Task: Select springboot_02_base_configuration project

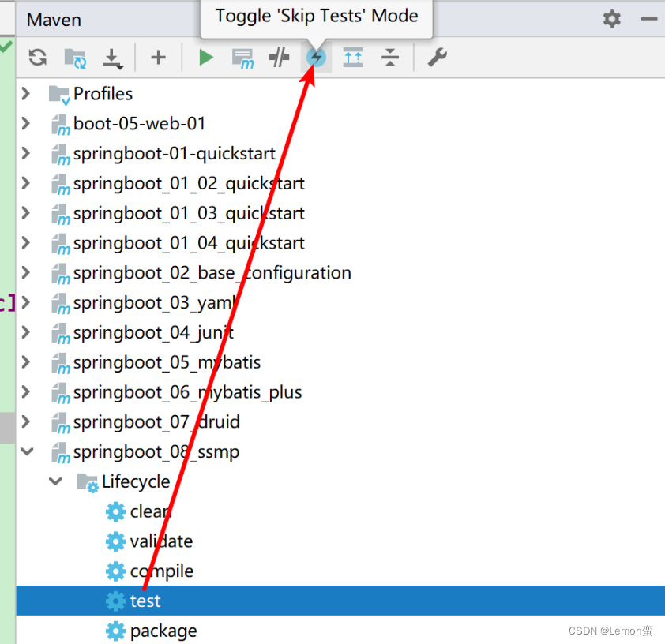Action: click(x=212, y=273)
